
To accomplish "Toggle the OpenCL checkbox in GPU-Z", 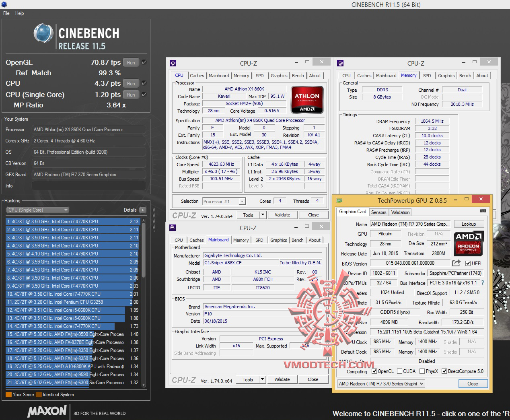I will tap(374, 371).
